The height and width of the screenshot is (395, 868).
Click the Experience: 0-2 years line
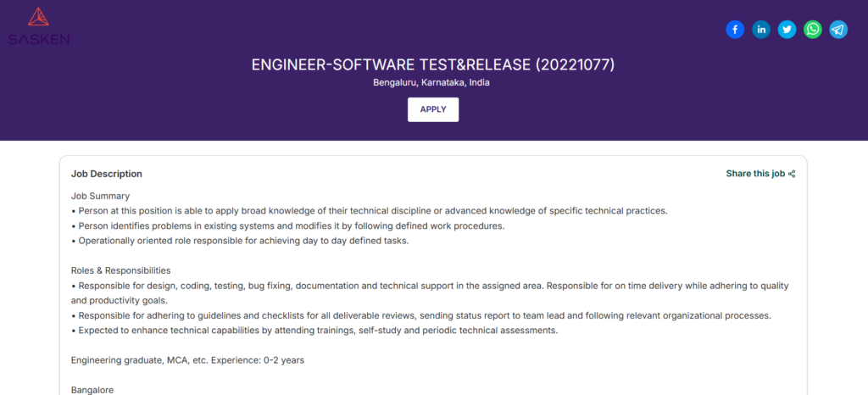point(187,360)
